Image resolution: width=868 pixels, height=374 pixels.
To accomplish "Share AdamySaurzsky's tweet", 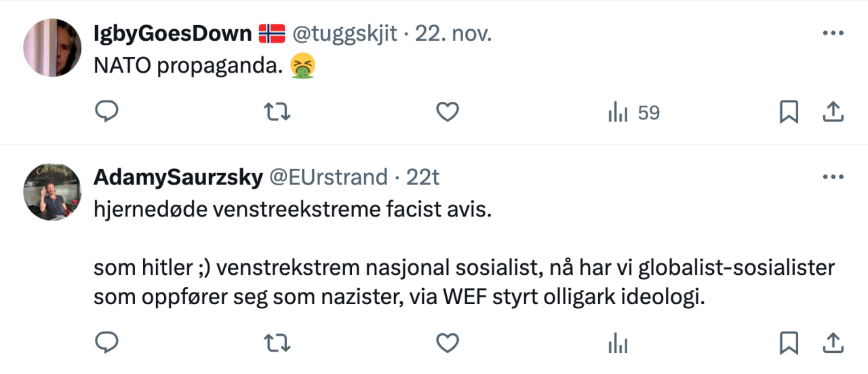I will click(x=832, y=343).
